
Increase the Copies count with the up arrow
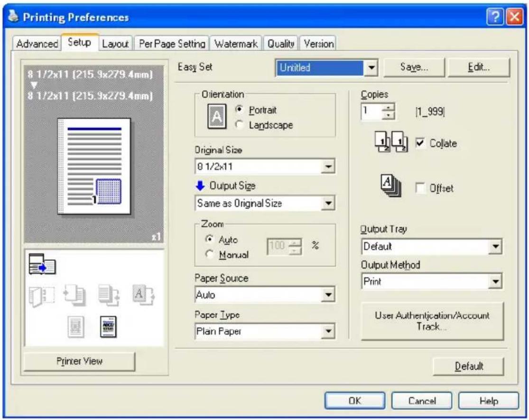click(x=389, y=108)
